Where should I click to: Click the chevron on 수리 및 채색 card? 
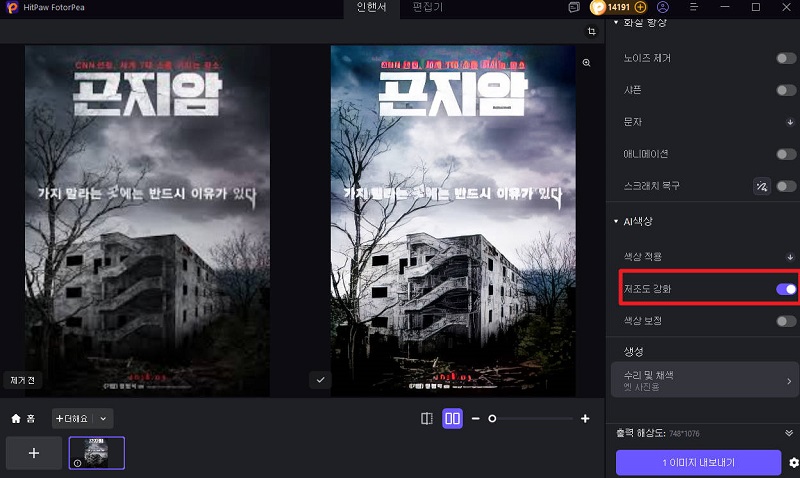point(789,381)
